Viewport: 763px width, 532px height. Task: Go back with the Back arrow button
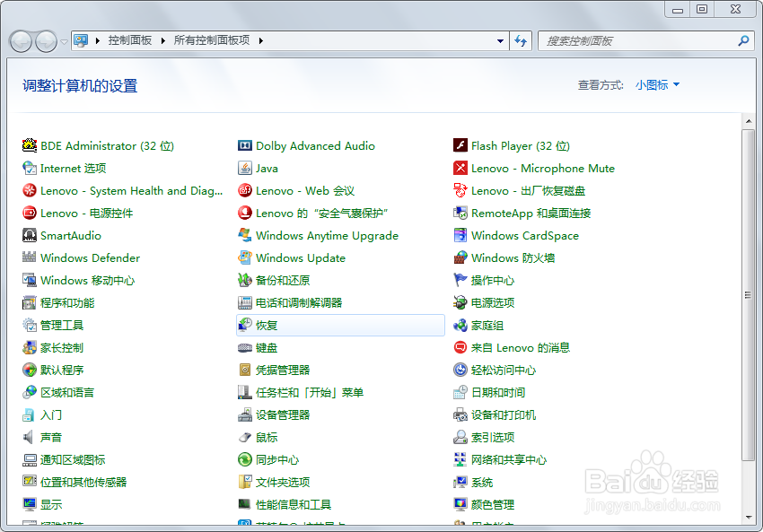[x=21, y=42]
